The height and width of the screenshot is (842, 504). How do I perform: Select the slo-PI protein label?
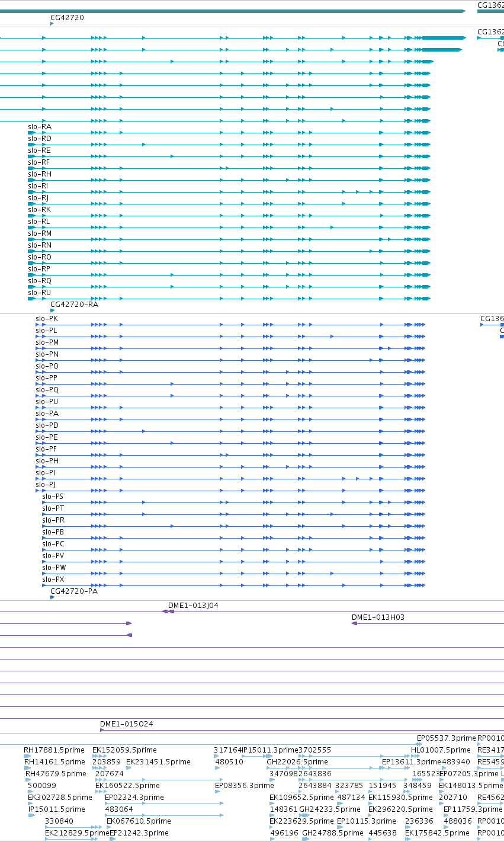pyautogui.click(x=46, y=473)
